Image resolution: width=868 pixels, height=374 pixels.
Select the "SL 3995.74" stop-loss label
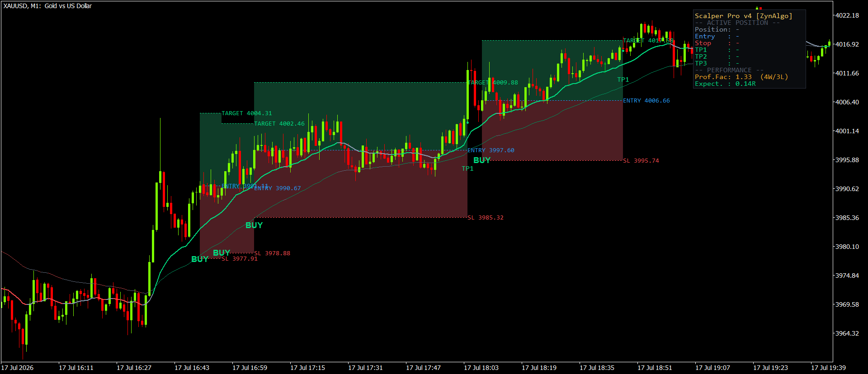pyautogui.click(x=641, y=161)
